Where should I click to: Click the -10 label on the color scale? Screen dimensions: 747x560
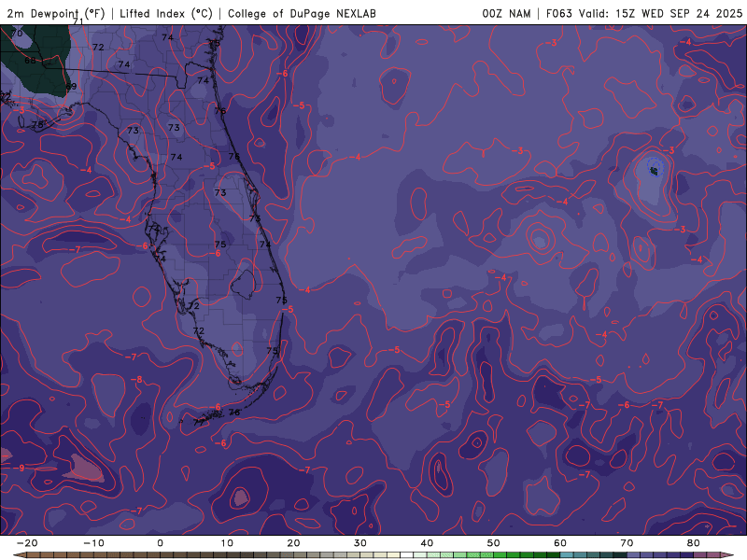pos(93,543)
